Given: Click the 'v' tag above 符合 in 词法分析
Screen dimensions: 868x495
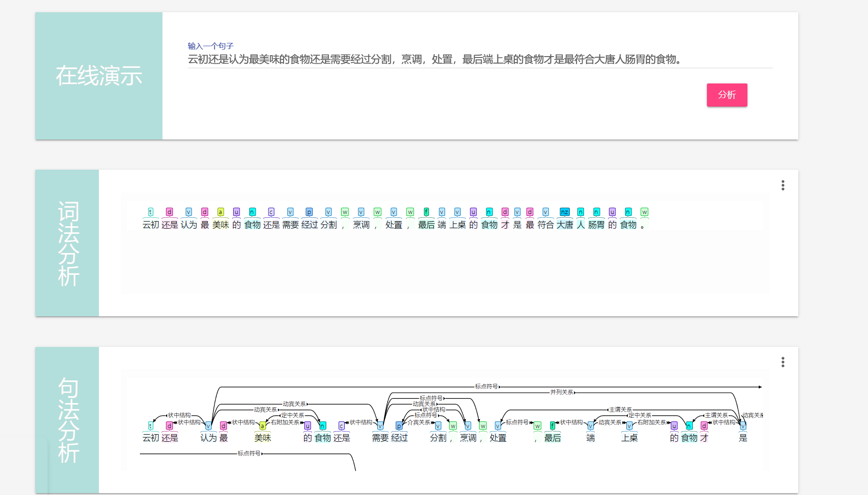Looking at the screenshot, I should coord(545,212).
